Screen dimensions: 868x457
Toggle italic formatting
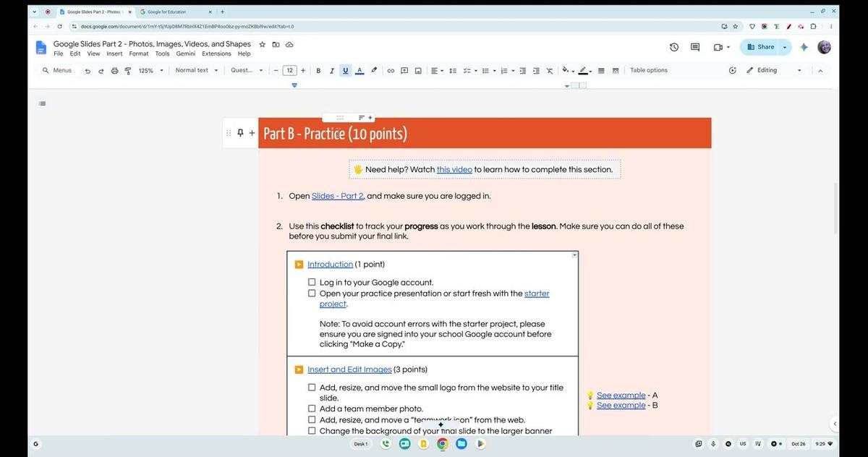click(332, 71)
